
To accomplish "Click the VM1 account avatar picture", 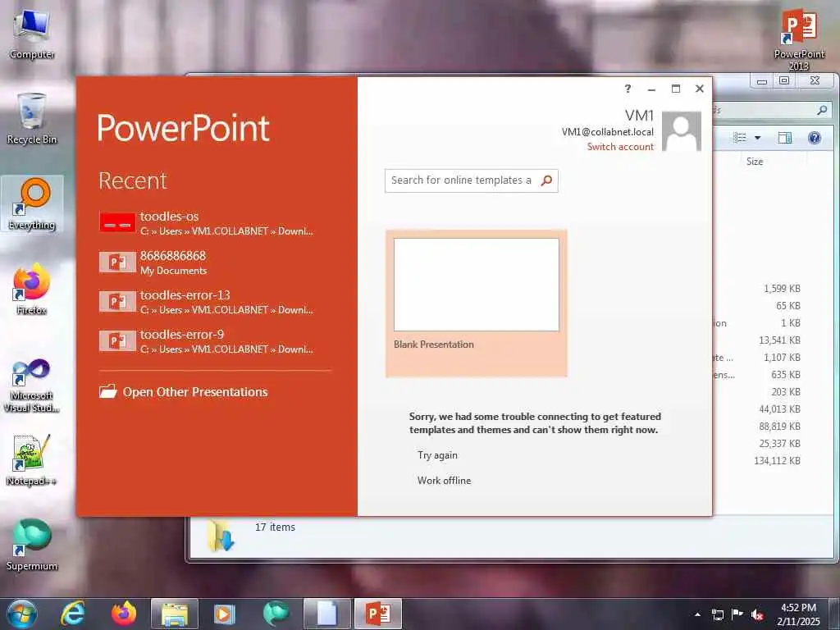I will pos(682,131).
